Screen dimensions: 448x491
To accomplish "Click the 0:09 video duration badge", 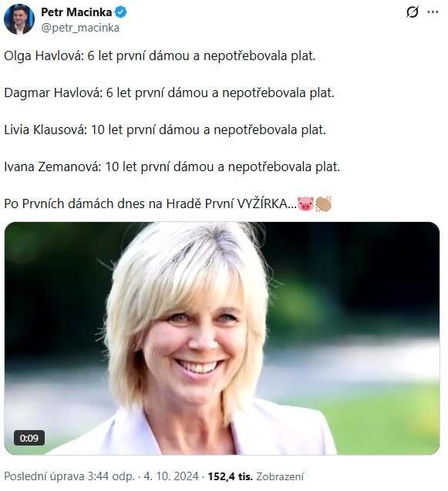I will pyautogui.click(x=29, y=438).
